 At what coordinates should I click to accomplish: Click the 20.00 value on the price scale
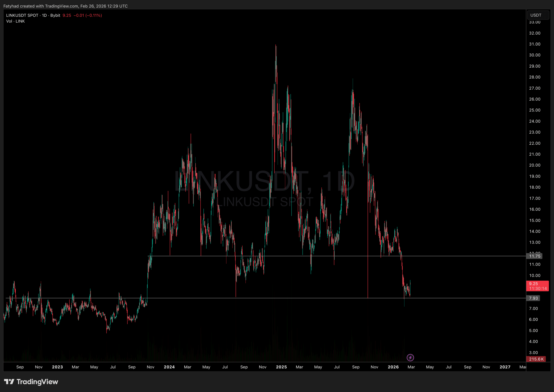535,165
